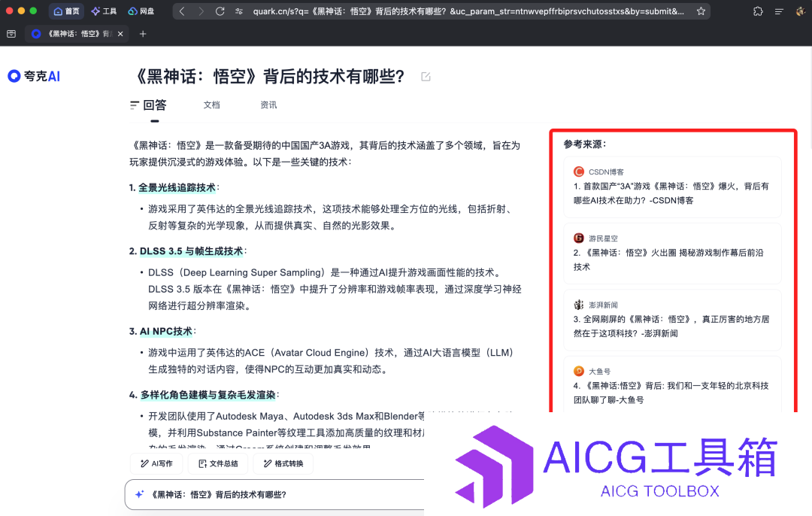Go forward to the next page
The width and height of the screenshot is (812, 516).
(x=201, y=11)
